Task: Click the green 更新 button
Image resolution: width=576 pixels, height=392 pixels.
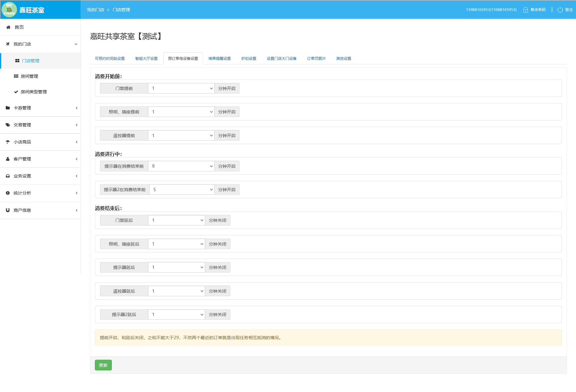Action: [x=103, y=365]
